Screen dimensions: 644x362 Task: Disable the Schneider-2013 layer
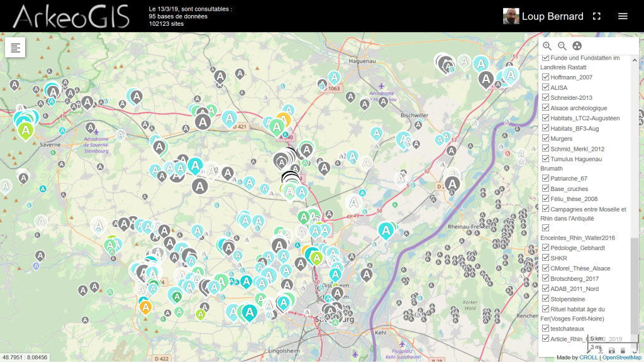tap(545, 97)
